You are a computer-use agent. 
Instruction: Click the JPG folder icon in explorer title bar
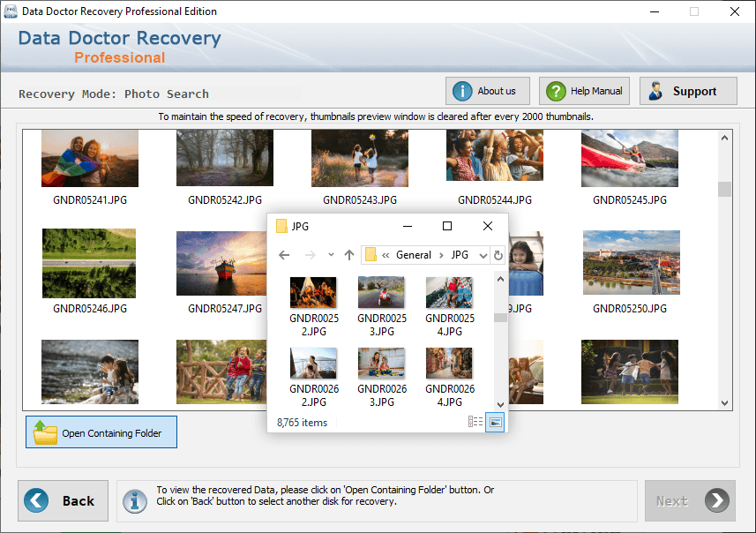[281, 226]
